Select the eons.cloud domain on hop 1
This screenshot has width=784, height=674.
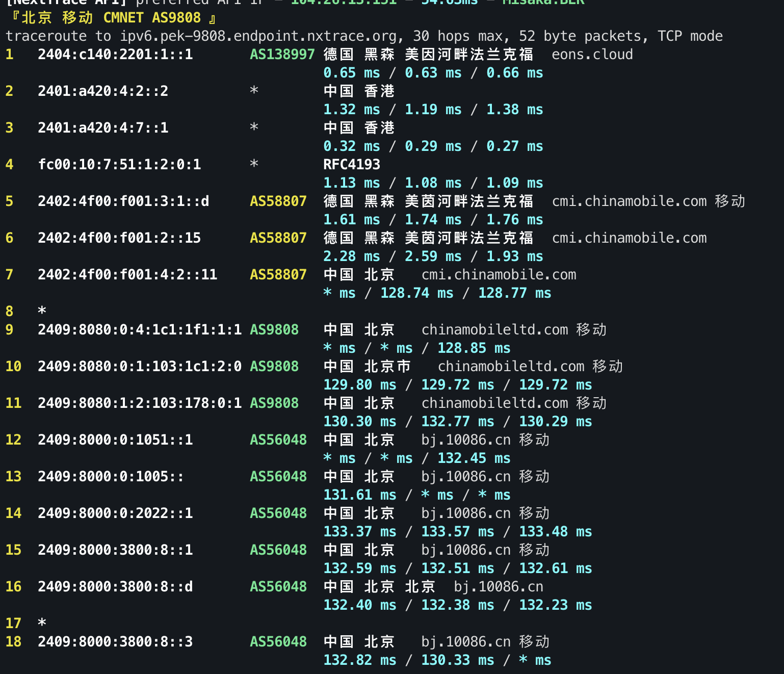[591, 54]
